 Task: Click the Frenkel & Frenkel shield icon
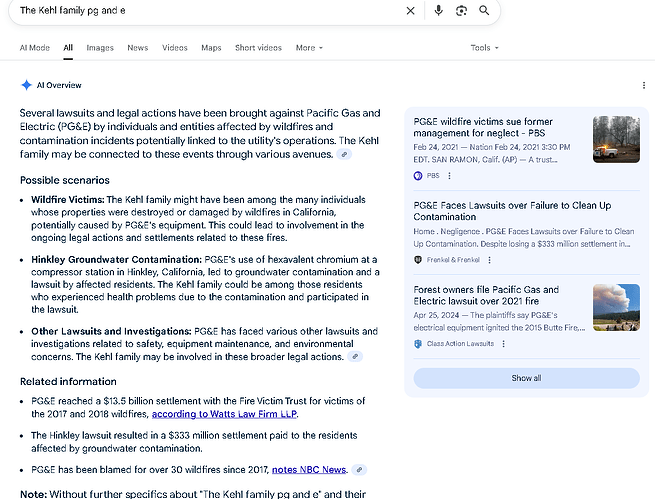tap(418, 260)
